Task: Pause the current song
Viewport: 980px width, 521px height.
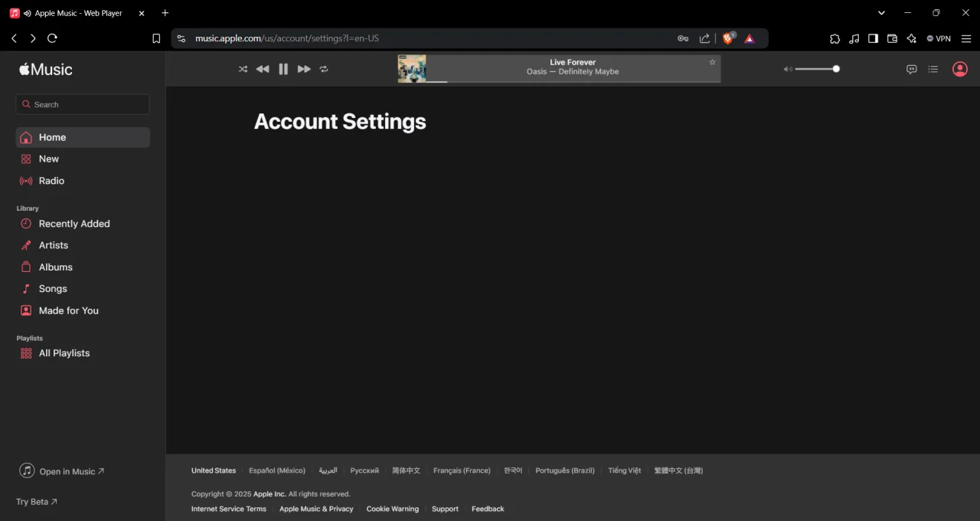Action: click(x=283, y=69)
